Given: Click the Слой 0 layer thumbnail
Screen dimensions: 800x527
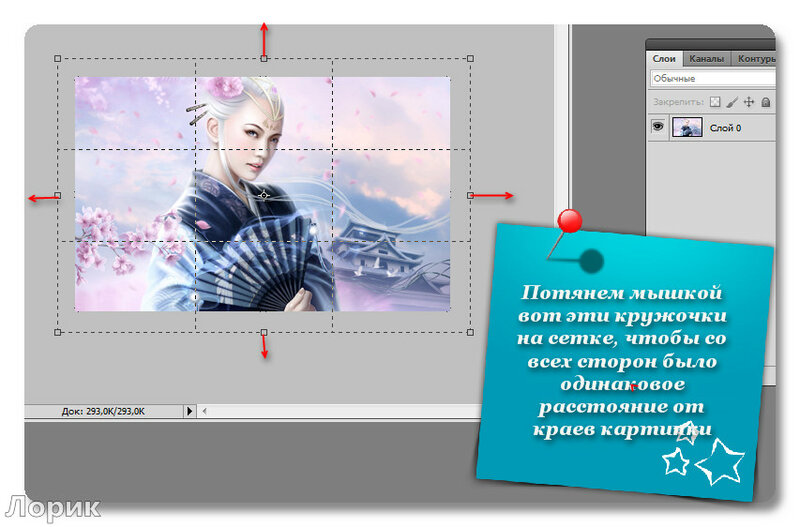Looking at the screenshot, I should click(x=687, y=127).
